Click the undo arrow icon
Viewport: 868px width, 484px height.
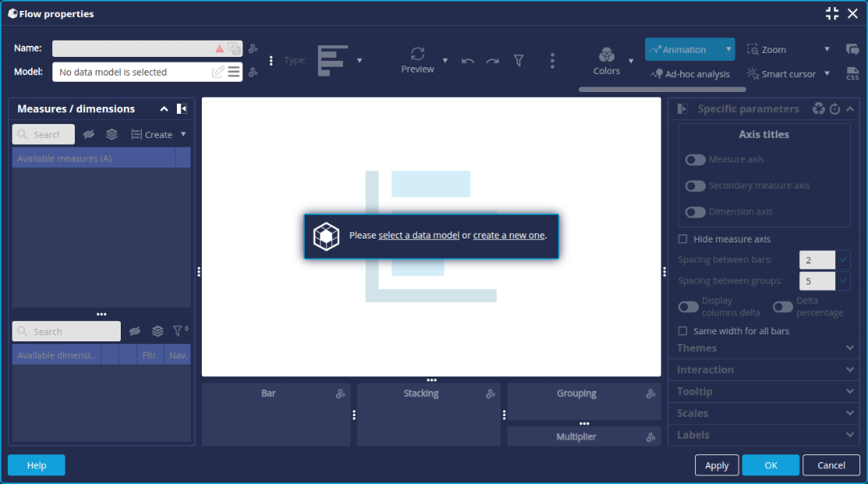(468, 61)
